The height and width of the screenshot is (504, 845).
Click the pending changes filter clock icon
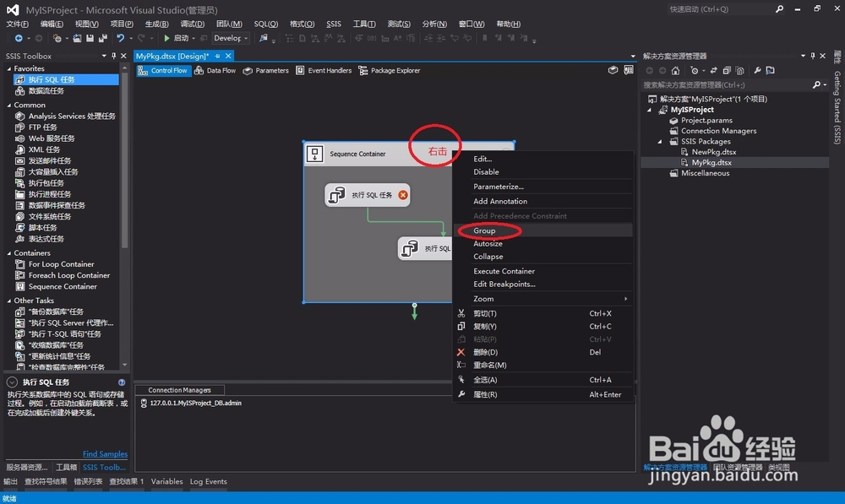coord(695,71)
